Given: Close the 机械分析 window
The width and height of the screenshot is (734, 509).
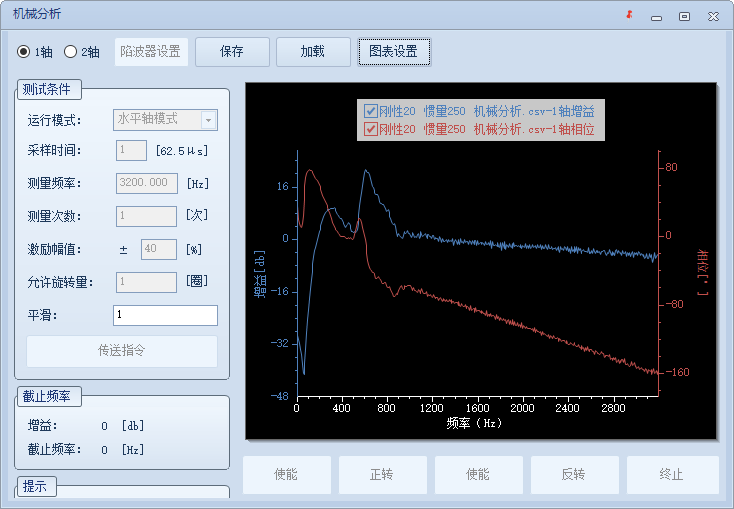Looking at the screenshot, I should [712, 16].
